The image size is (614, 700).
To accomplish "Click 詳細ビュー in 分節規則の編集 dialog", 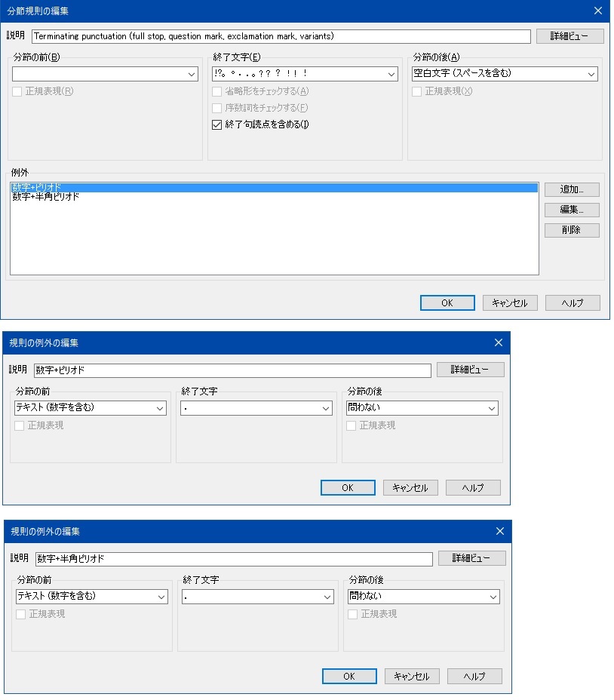I will [569, 36].
